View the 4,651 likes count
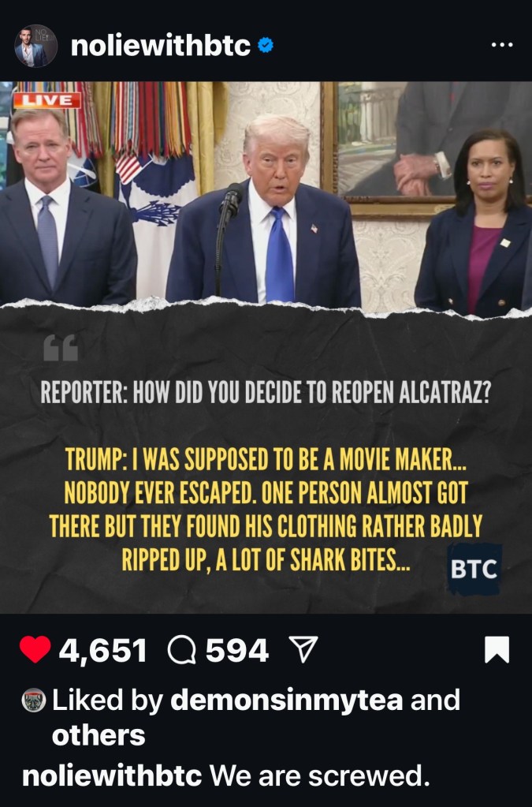The height and width of the screenshot is (807, 532). 102,650
